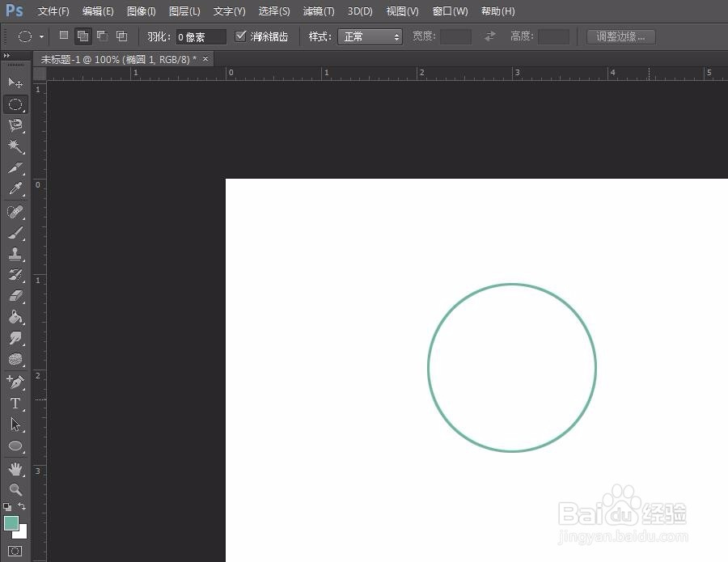728x562 pixels.
Task: Open the tool preset picker arrow
Action: tap(41, 36)
